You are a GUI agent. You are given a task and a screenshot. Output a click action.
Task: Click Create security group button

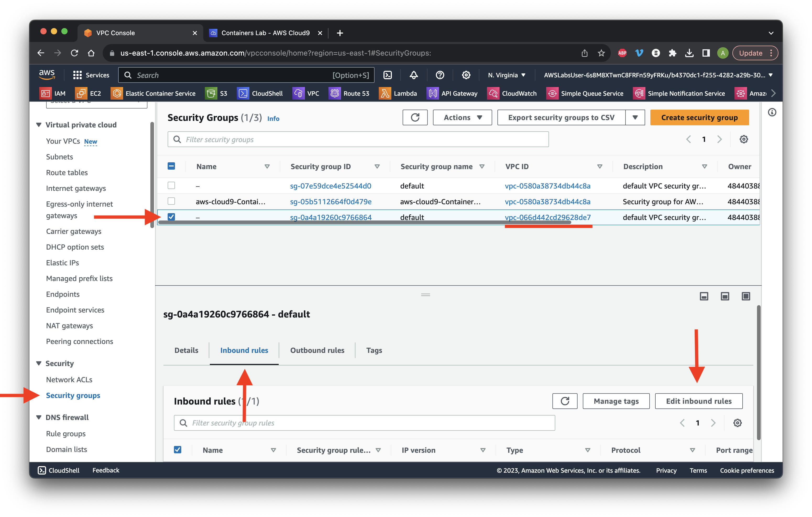[699, 117]
